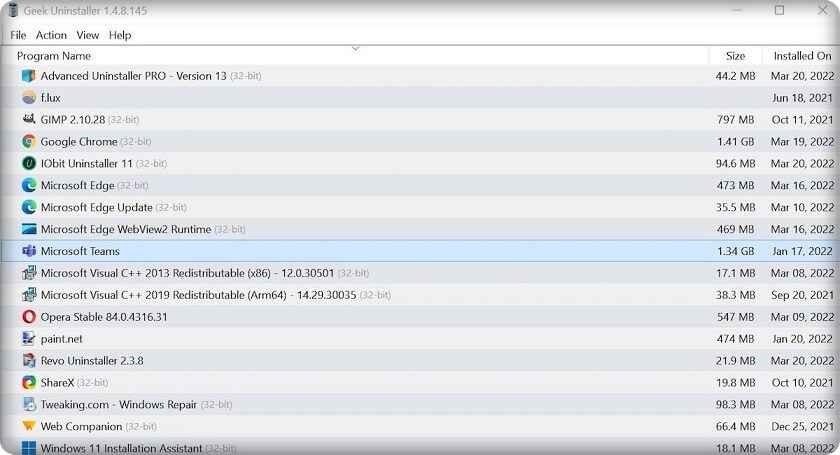Click the Tweaking.com Windows Repair icon
Viewport: 840px width, 455px height.
(x=29, y=405)
